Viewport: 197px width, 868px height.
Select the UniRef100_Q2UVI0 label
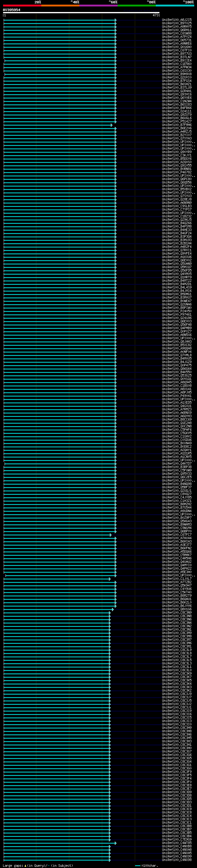(x=177, y=78)
